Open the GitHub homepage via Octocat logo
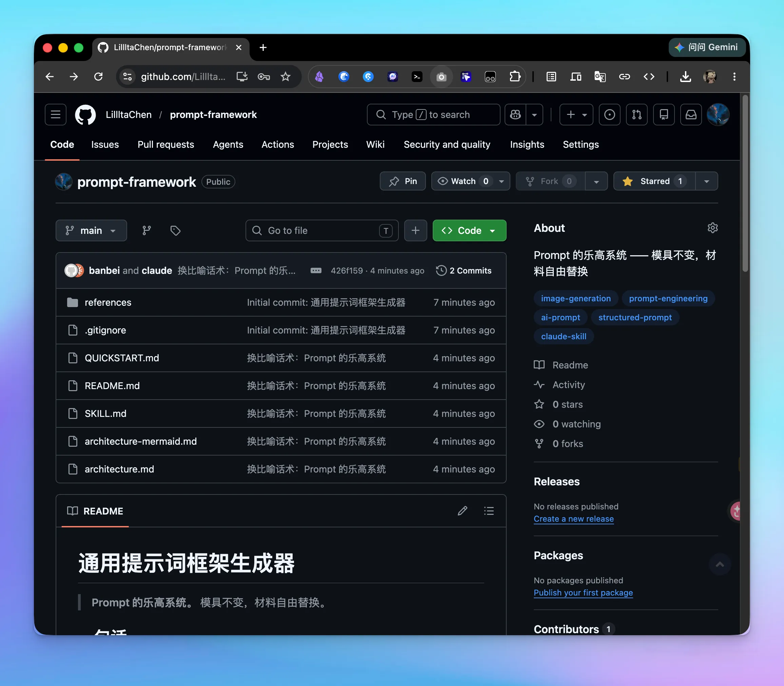The width and height of the screenshot is (784, 686). 85,115
